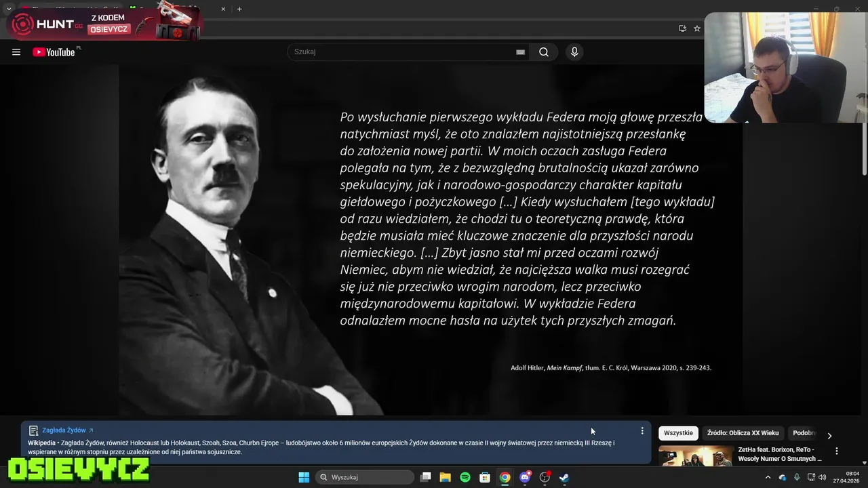
Task: Click the taskbar Wyszukaj search box
Action: pos(365,477)
